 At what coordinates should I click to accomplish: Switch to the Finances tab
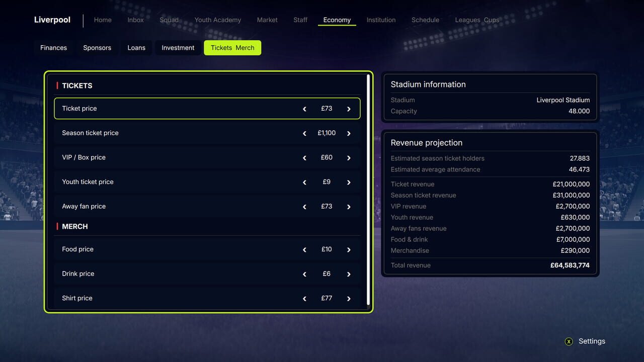pos(54,48)
